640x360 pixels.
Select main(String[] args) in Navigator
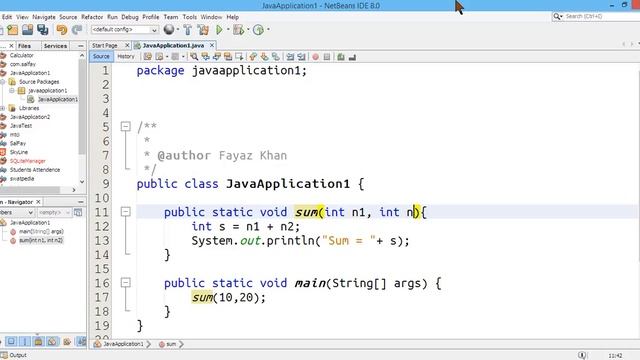(x=41, y=231)
